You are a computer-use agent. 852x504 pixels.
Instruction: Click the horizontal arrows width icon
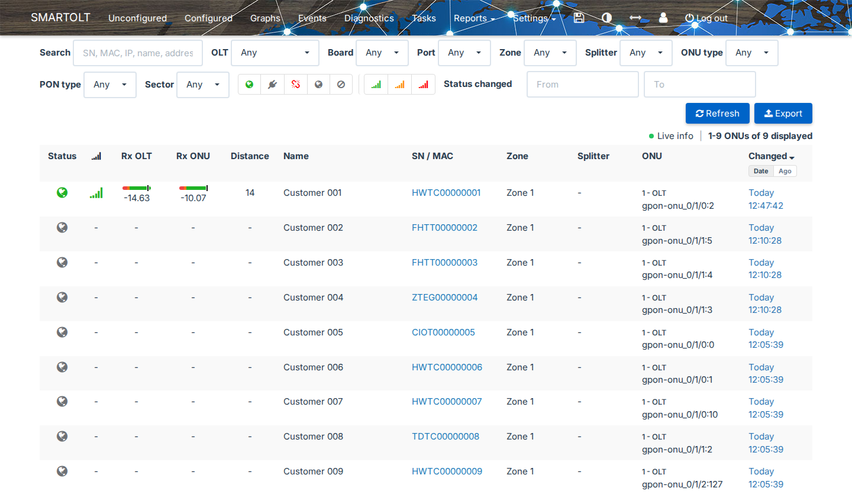coord(635,18)
